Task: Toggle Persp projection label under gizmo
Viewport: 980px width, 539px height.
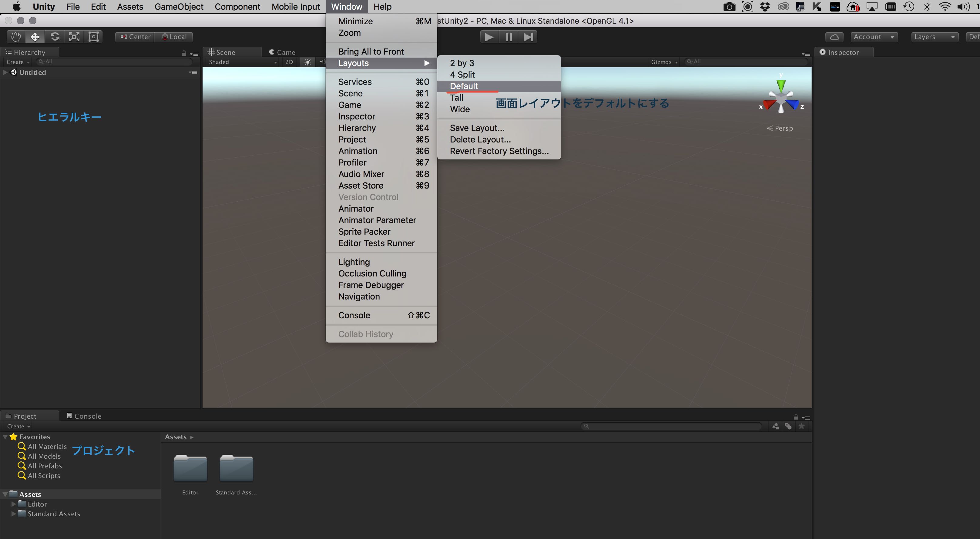Action: click(780, 128)
